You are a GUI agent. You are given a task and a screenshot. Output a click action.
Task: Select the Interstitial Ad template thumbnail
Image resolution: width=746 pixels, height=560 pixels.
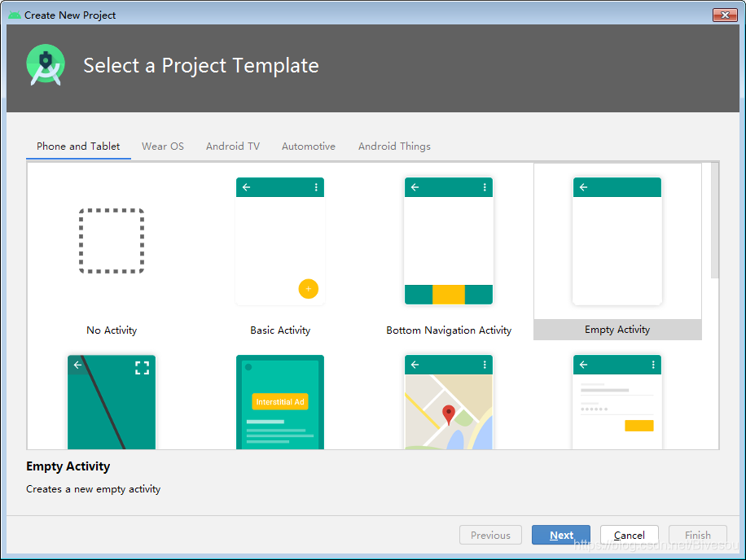tap(280, 402)
